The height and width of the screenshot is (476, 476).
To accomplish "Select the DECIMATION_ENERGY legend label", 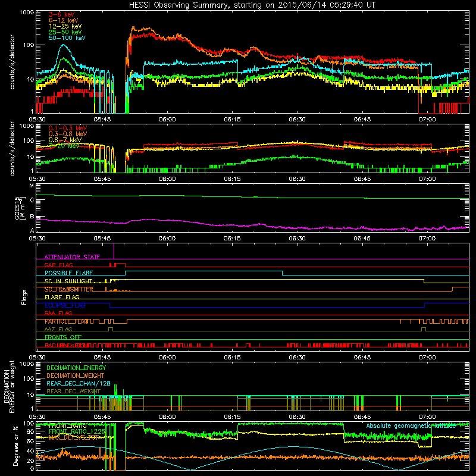I will point(76,368).
